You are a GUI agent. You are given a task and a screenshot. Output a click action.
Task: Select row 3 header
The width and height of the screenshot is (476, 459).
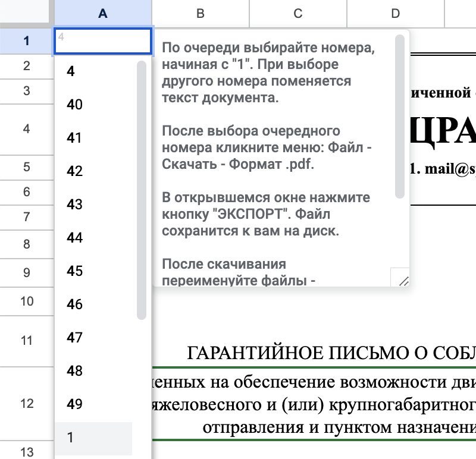pos(27,91)
